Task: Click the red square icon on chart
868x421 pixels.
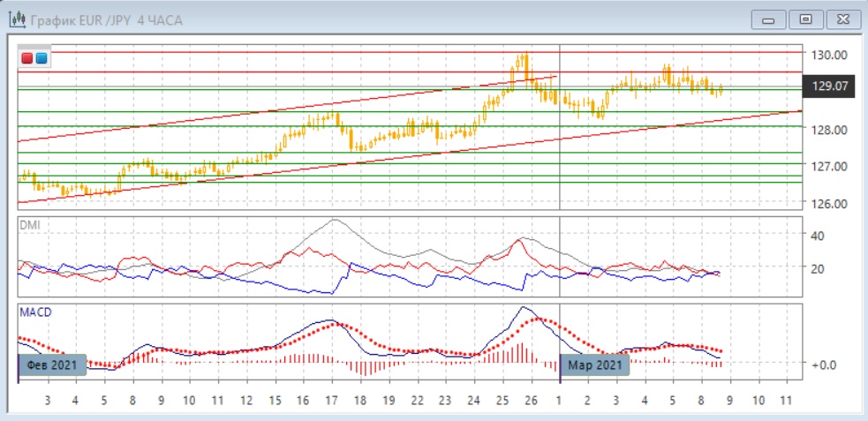Action: point(27,59)
